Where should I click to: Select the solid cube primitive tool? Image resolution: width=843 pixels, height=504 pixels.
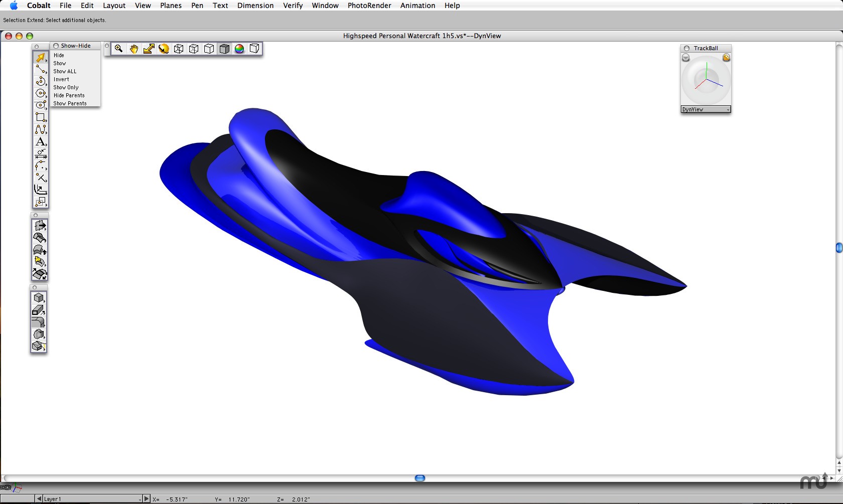coord(39,298)
